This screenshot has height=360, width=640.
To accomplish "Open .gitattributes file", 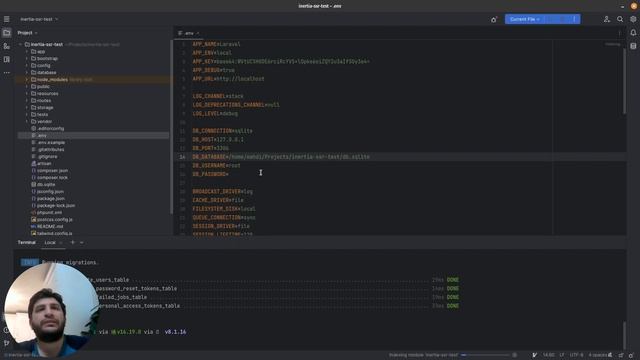I will [x=48, y=149].
